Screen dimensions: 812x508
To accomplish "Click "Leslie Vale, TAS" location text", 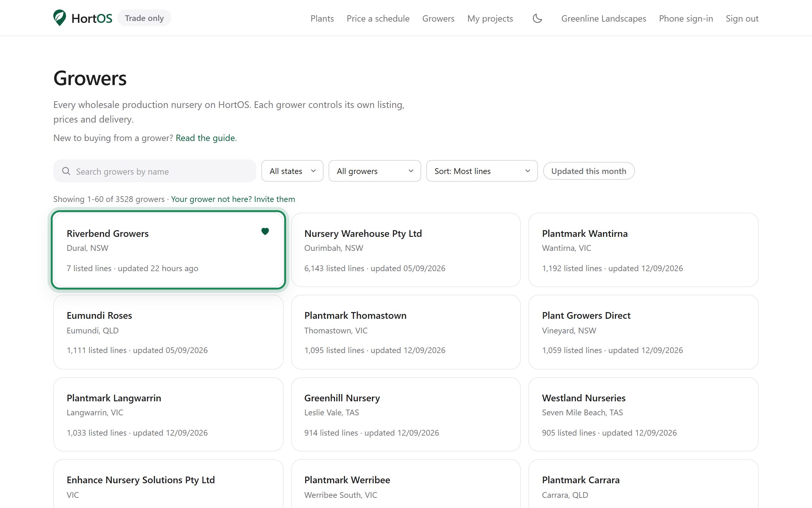I will tap(331, 412).
